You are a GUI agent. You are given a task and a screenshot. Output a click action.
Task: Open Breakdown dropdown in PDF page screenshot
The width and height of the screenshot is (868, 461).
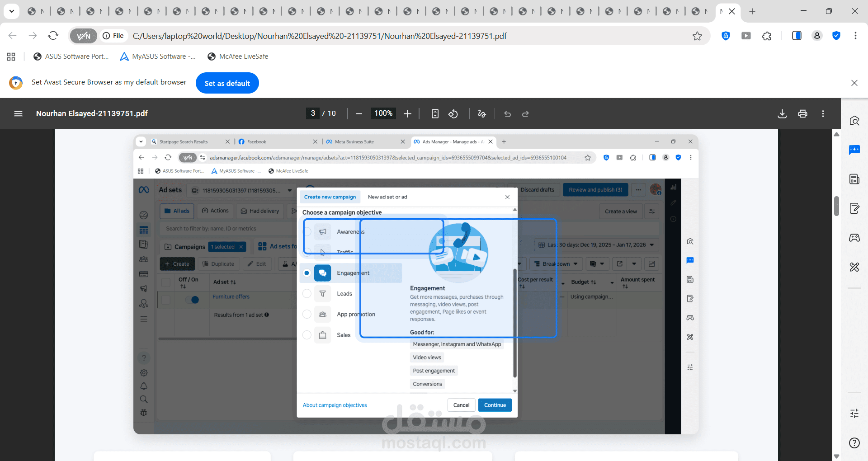coord(556,264)
